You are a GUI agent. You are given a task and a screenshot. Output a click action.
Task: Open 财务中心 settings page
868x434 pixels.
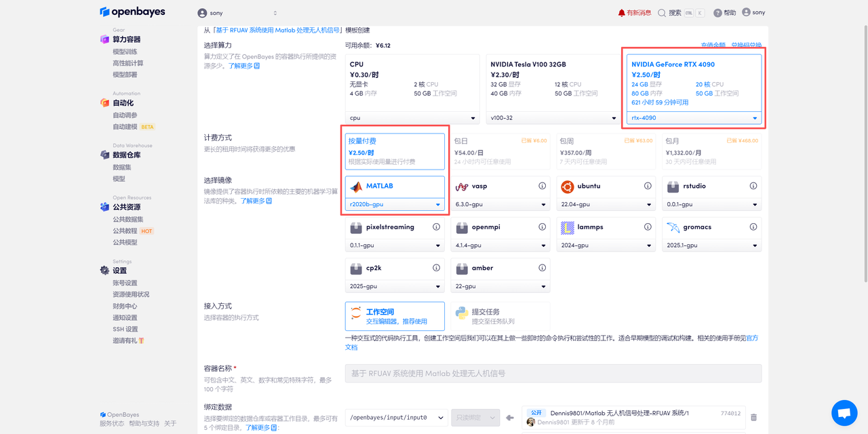point(125,306)
